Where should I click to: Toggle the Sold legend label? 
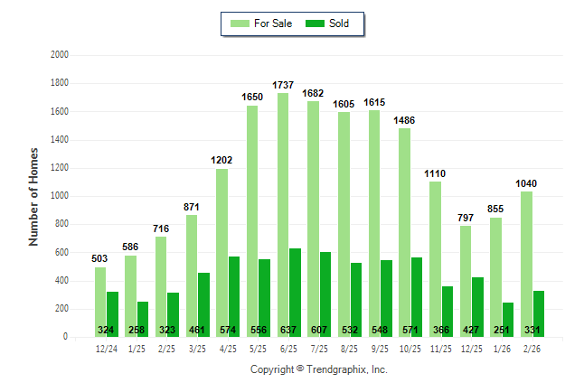339,23
